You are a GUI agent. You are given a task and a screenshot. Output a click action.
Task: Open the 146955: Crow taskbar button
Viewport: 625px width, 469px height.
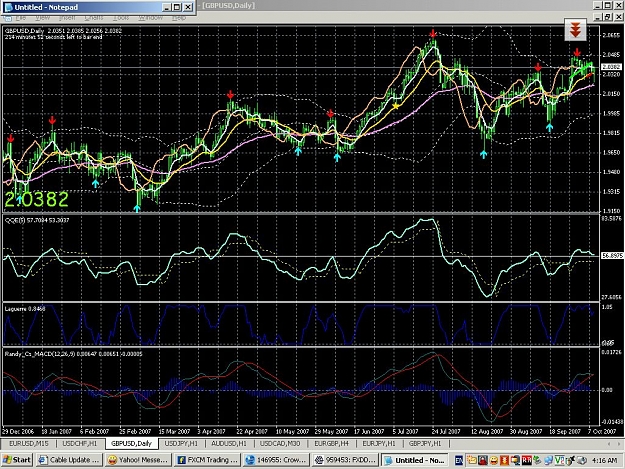tap(276, 460)
